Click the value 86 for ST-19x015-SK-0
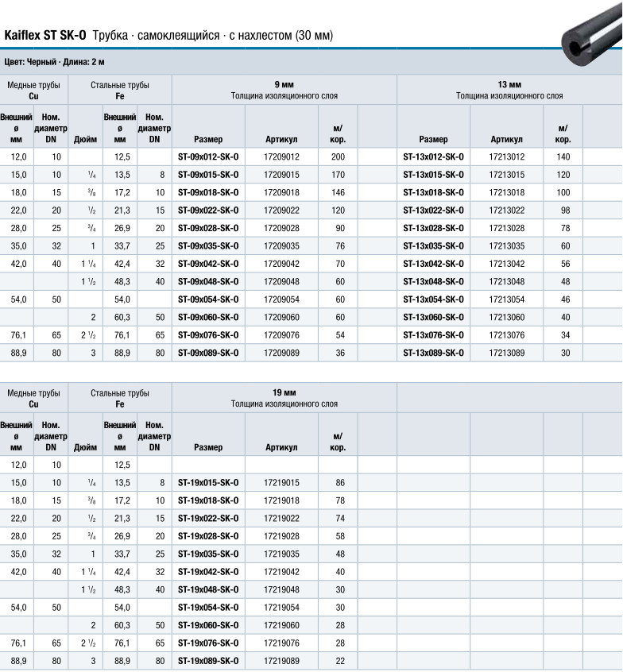 pos(340,483)
